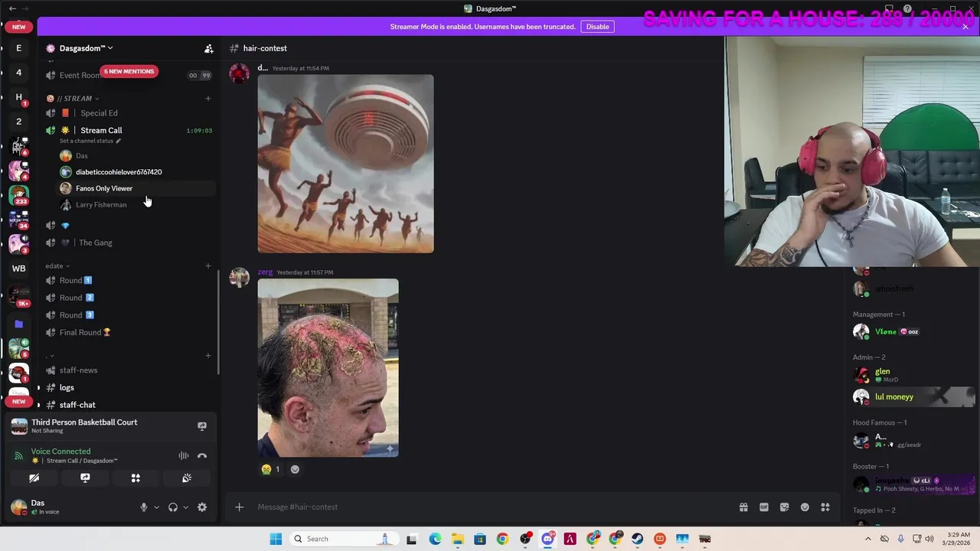Stream Third Person Basketball Court game
The height and width of the screenshot is (551, 980).
[202, 426]
